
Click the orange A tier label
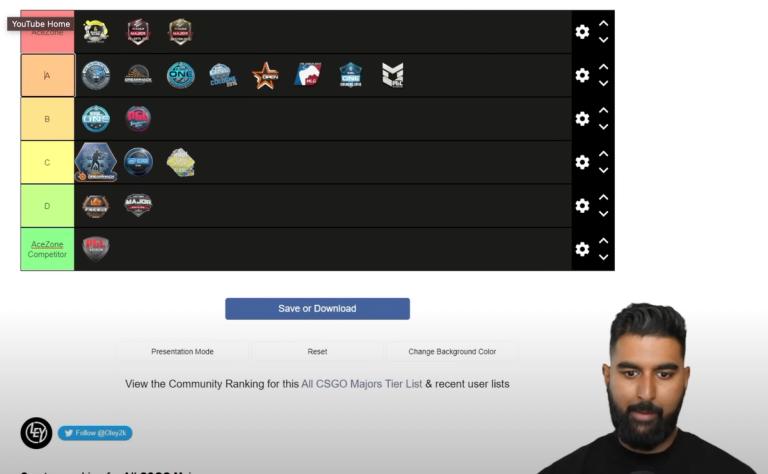pyautogui.click(x=48, y=75)
